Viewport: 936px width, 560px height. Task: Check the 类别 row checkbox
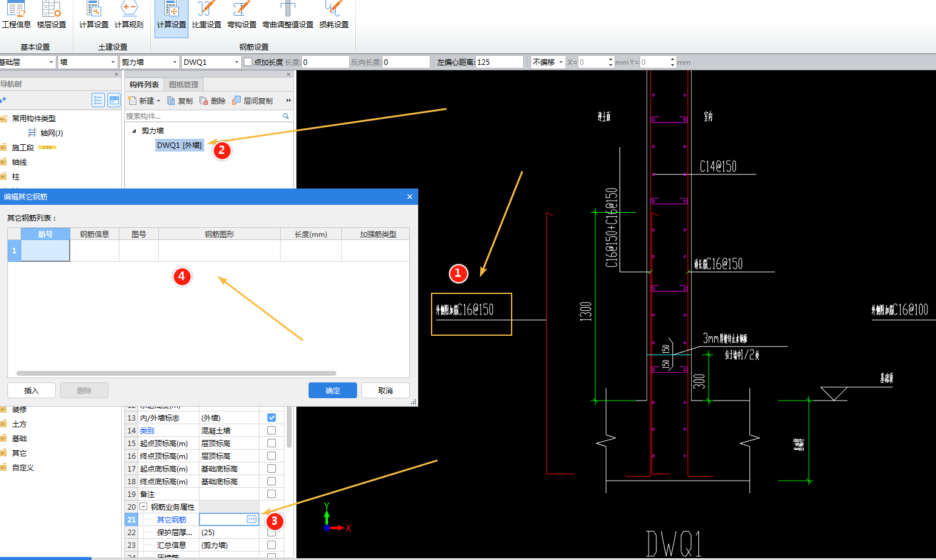point(272,430)
